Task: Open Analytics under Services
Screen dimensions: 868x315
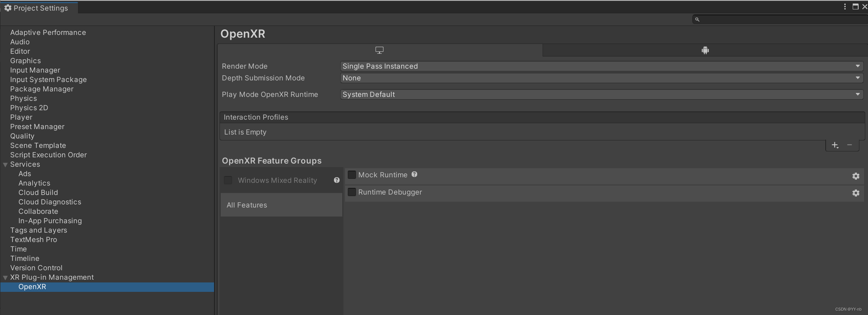Action: click(34, 183)
